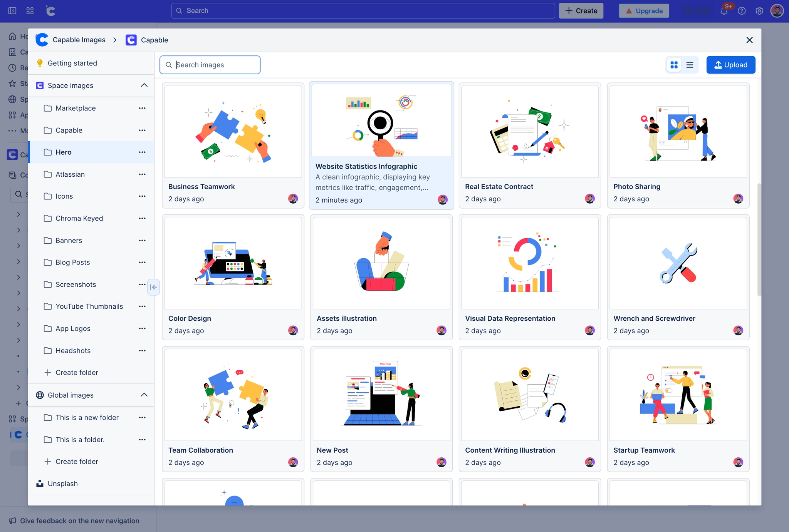The height and width of the screenshot is (532, 789).
Task: Click the Upload button
Action: (730, 65)
